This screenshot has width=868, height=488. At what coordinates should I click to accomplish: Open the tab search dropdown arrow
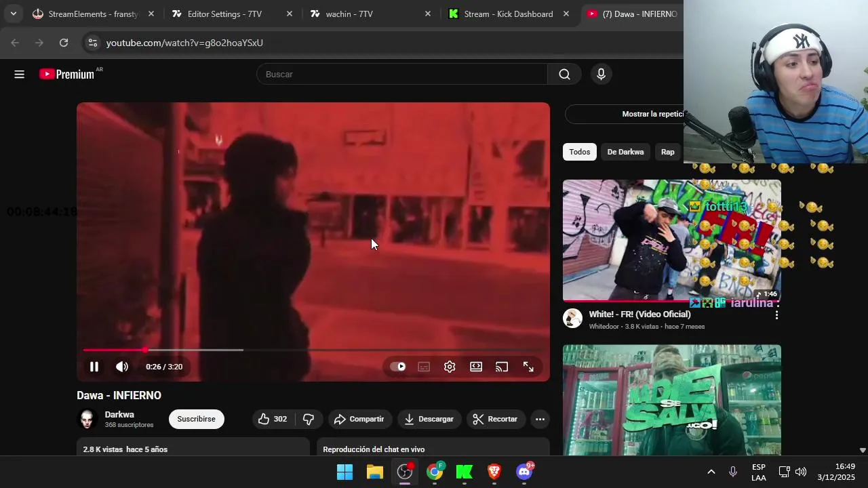click(x=13, y=14)
